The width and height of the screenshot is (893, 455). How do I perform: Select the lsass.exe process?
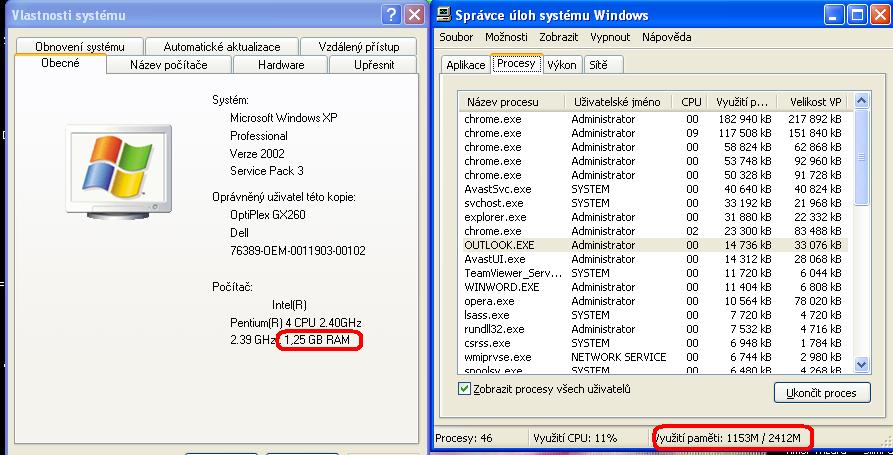point(653,315)
